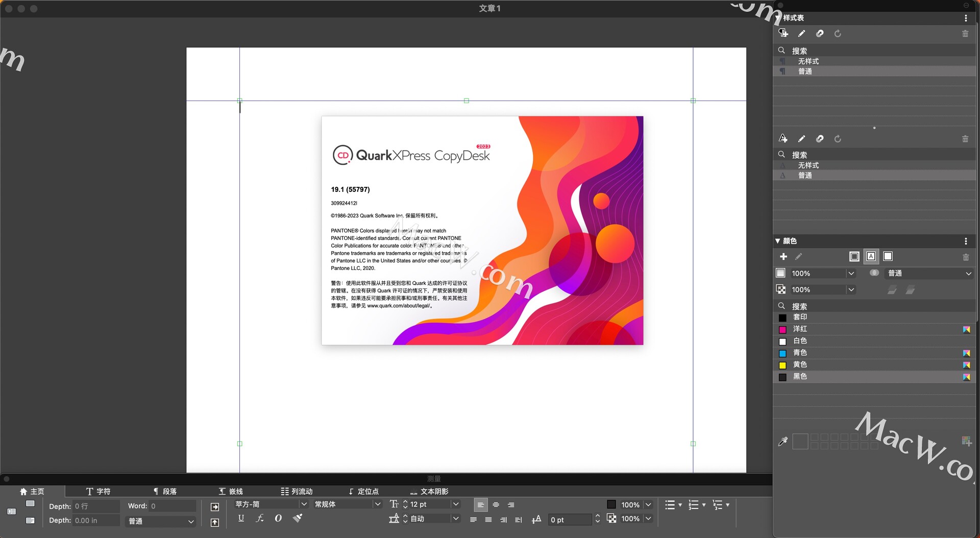Collapse the 颜色 panel
The image size is (980, 538).
778,241
